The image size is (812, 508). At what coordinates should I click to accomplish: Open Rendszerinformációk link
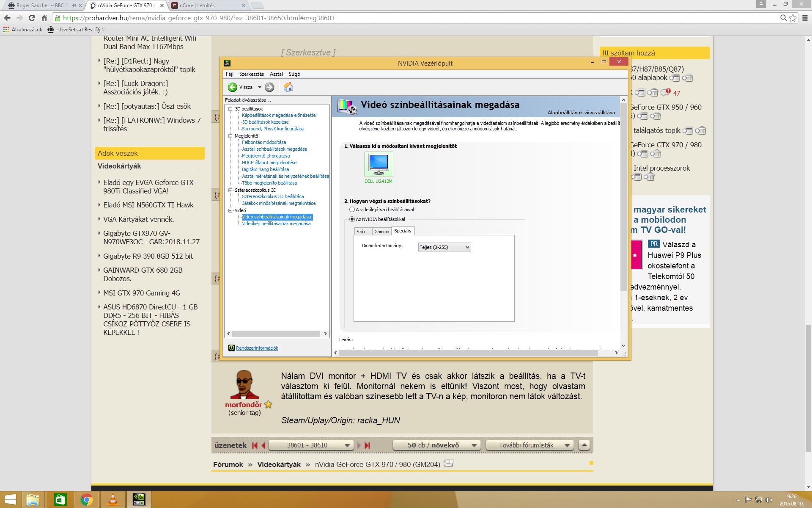point(257,348)
